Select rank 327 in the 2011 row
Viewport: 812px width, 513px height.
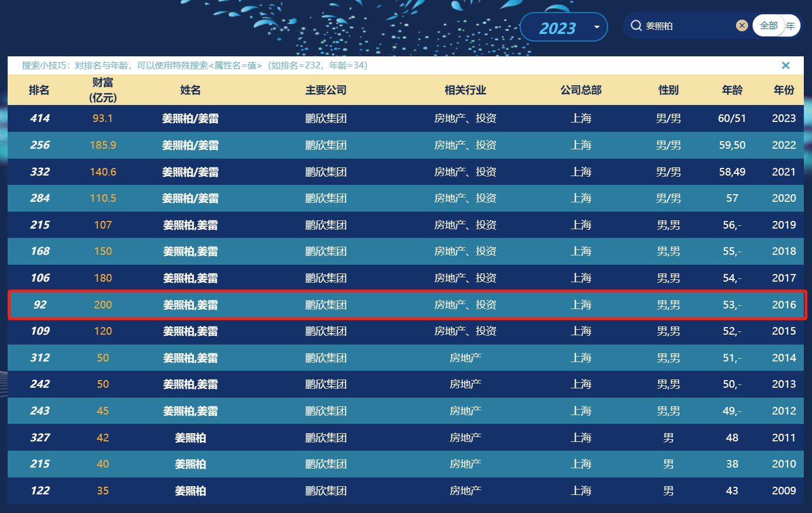tap(40, 438)
